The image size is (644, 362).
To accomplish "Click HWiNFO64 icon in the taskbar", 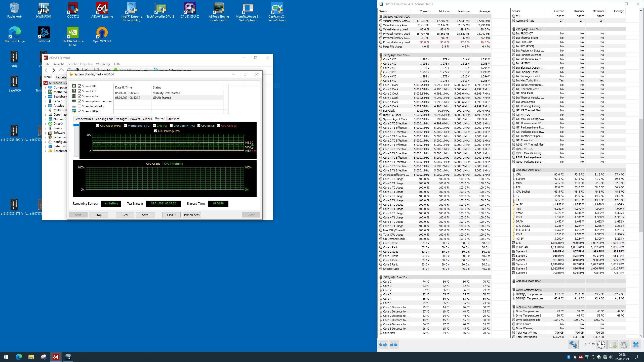I will (x=68, y=357).
